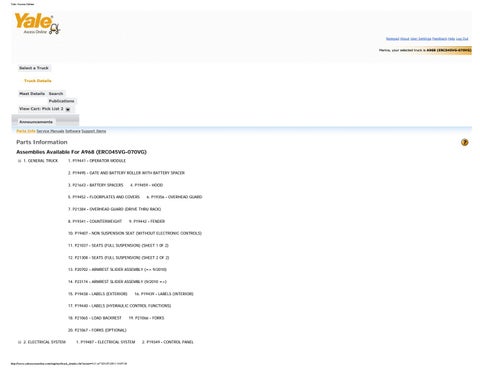Open the Search tab
Image resolution: width=480 pixels, height=371 pixels.
56,94
